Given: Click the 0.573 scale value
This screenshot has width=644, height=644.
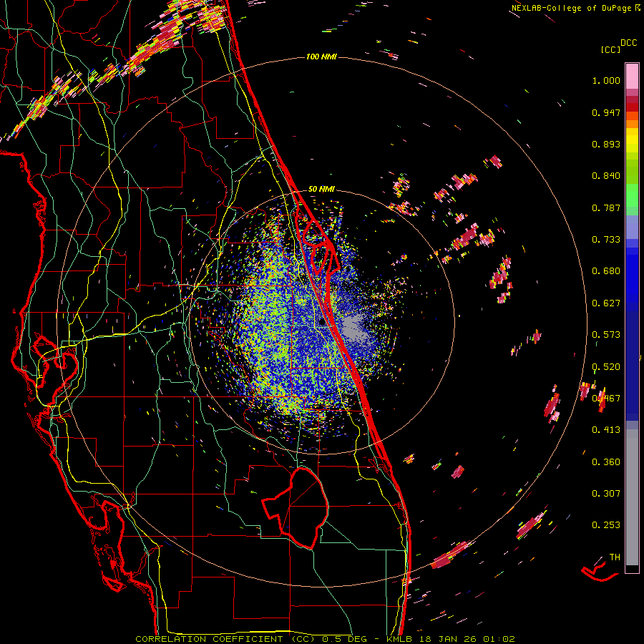Looking at the screenshot, I should (x=606, y=335).
